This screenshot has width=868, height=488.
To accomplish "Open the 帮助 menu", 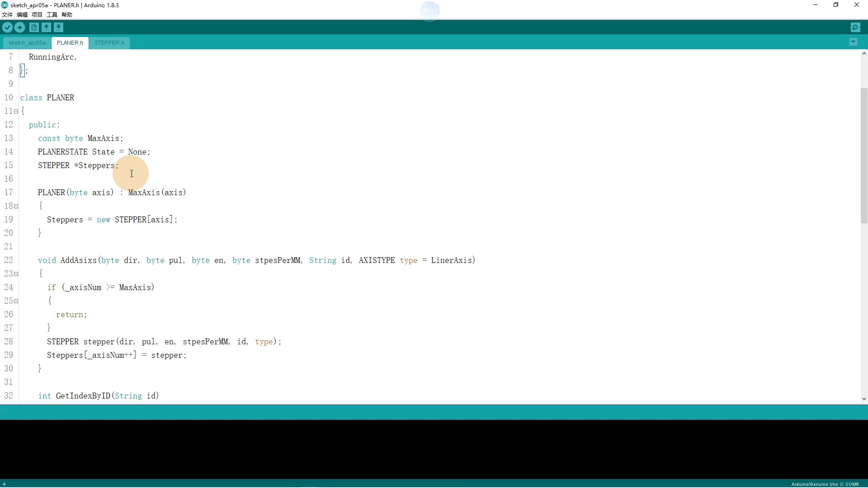I will 67,14.
